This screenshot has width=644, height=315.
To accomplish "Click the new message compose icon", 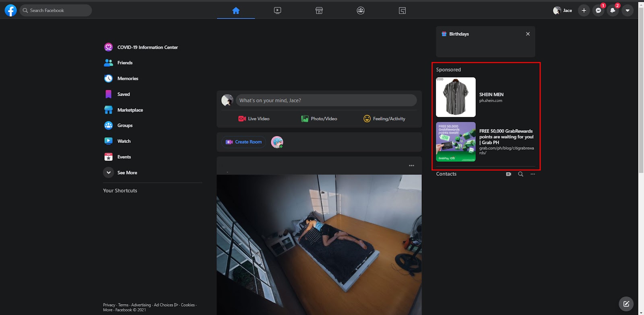I will pyautogui.click(x=626, y=304).
